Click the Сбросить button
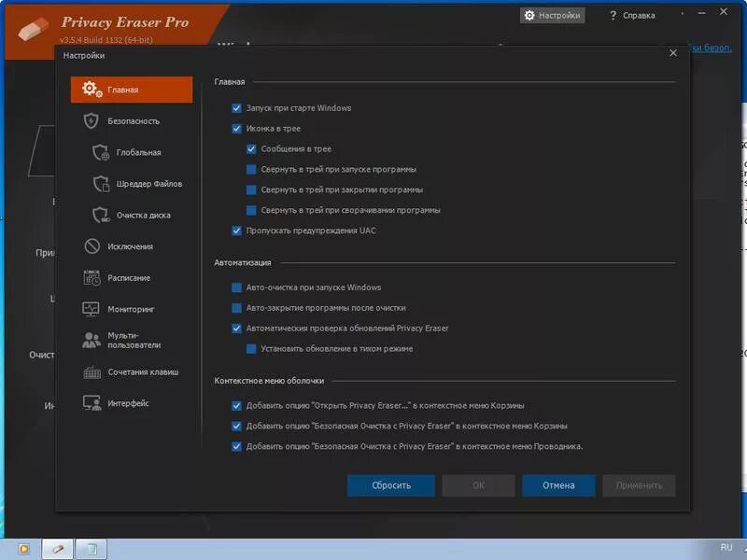The image size is (747, 560). click(x=390, y=485)
